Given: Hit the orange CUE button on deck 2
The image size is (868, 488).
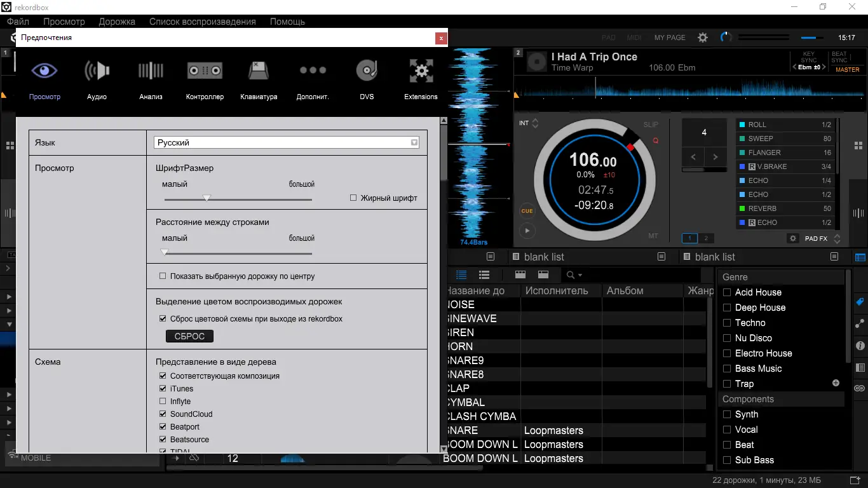Looking at the screenshot, I should pos(527,211).
